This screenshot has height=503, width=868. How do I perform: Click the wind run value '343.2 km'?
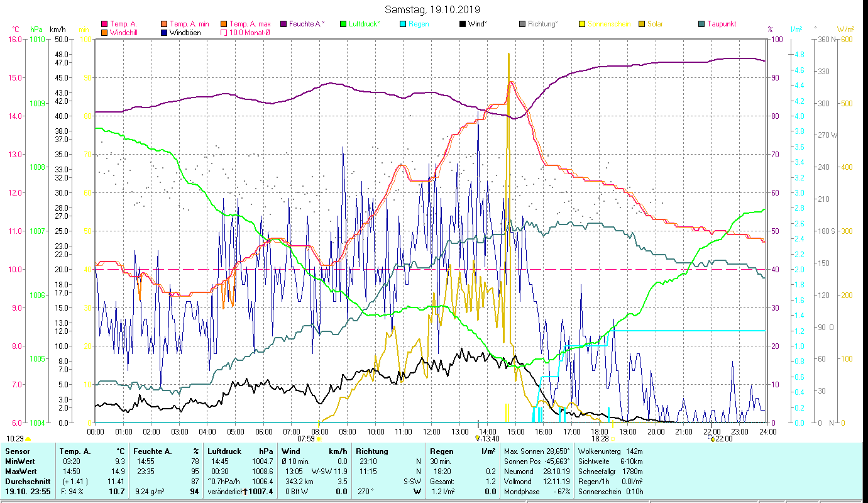point(299,482)
